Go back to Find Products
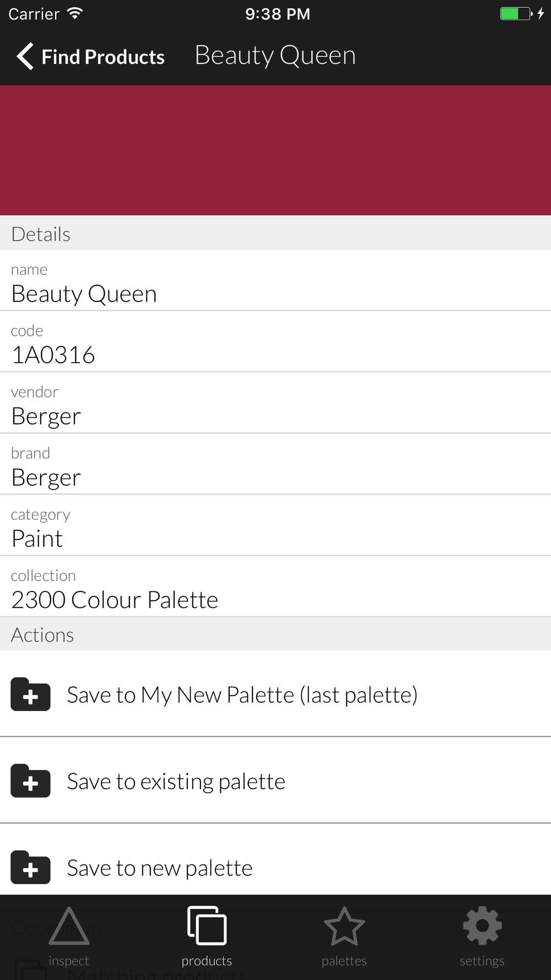This screenshot has height=980, width=551. [90, 56]
